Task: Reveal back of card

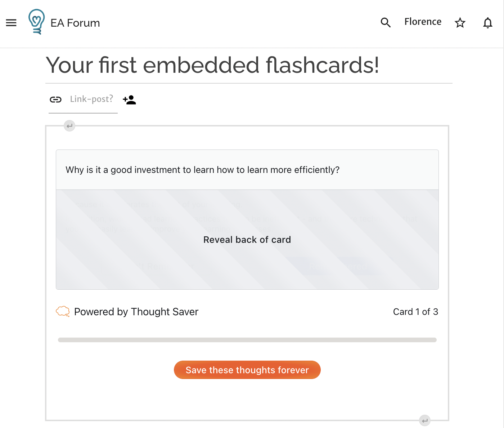Action: 247,240
